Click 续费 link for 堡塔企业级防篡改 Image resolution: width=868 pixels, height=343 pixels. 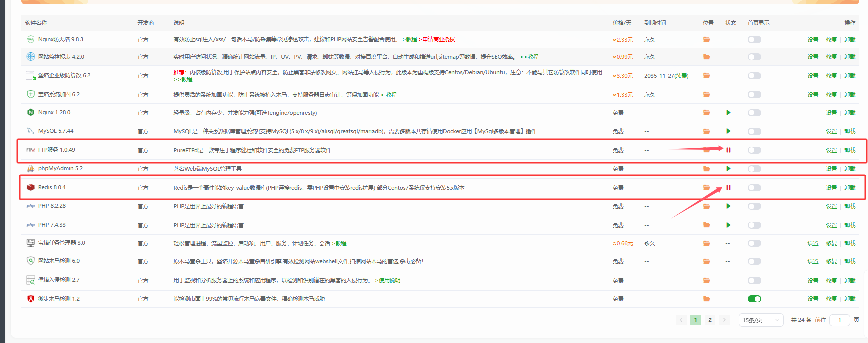tap(682, 76)
